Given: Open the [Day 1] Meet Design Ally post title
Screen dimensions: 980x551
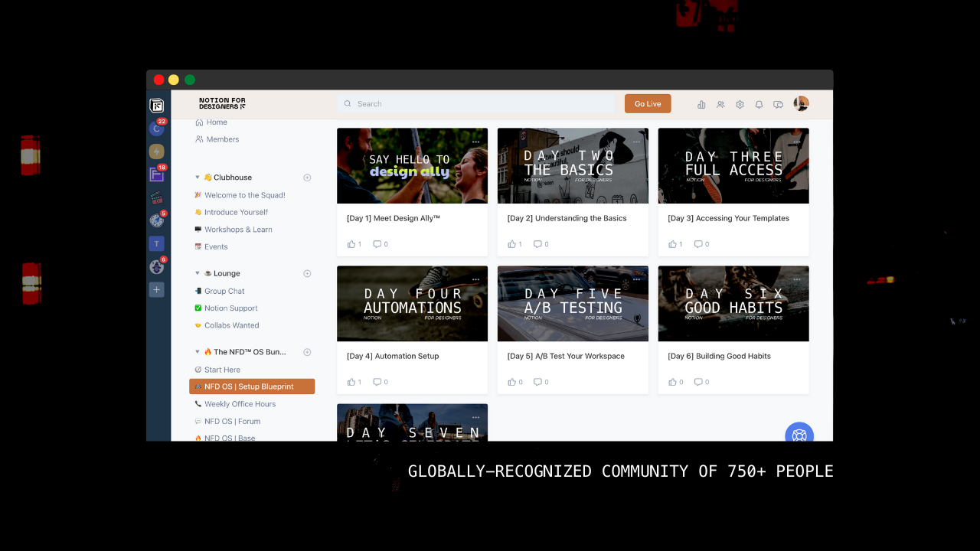Looking at the screenshot, I should click(x=394, y=218).
